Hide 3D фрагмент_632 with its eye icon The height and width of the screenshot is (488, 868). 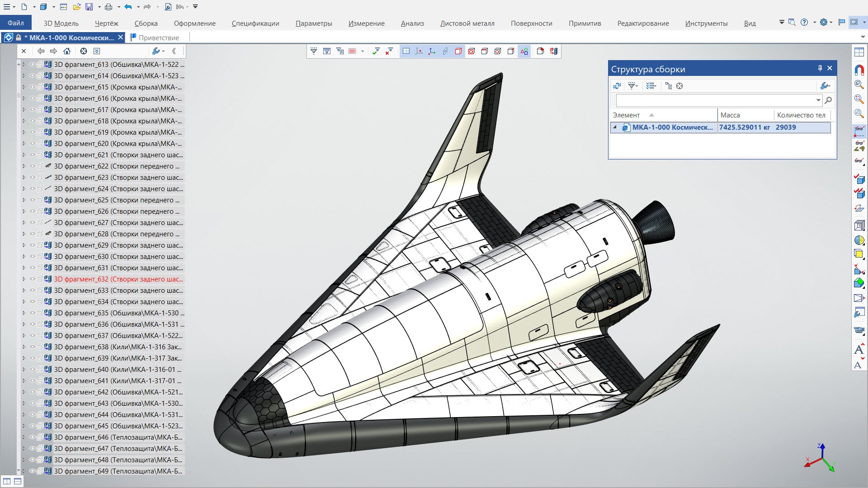pyautogui.click(x=32, y=279)
